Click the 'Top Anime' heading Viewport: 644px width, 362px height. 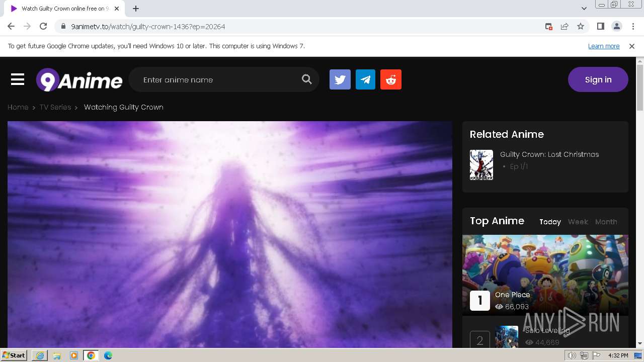click(x=497, y=221)
